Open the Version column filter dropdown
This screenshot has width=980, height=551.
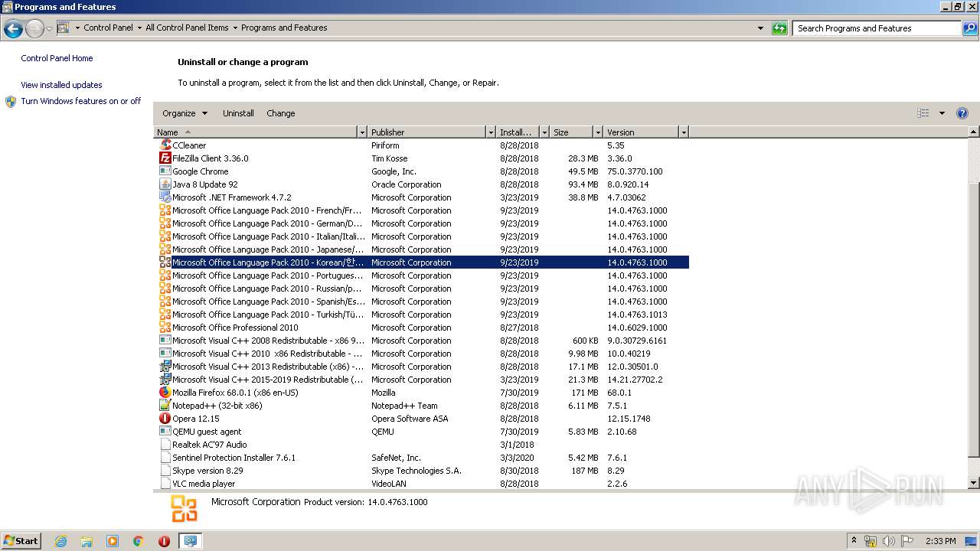pyautogui.click(x=684, y=132)
